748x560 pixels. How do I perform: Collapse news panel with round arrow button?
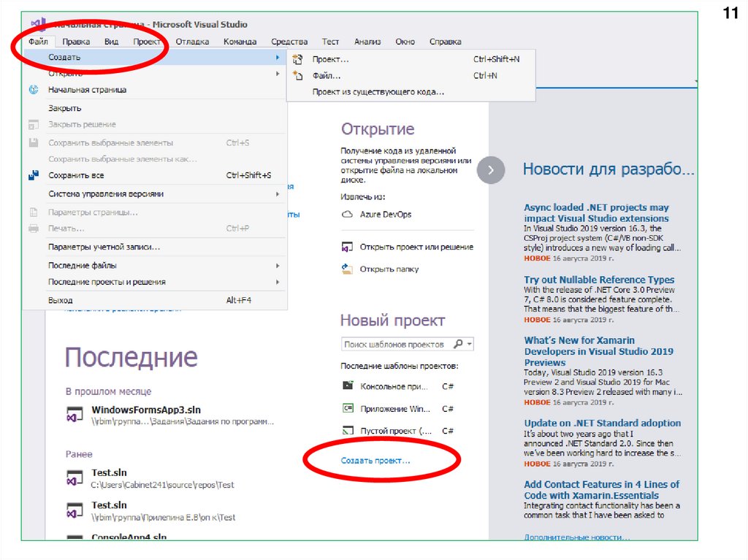pyautogui.click(x=491, y=170)
